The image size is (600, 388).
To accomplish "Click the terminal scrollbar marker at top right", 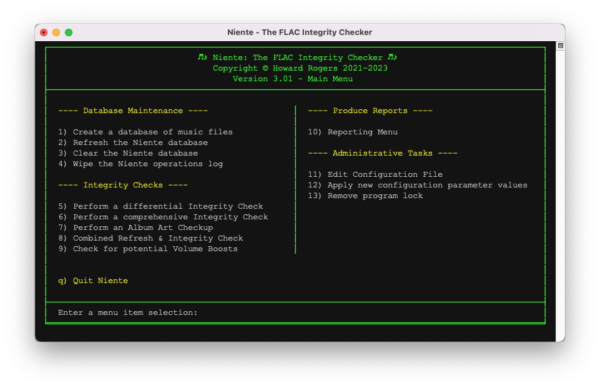I will click(x=560, y=46).
